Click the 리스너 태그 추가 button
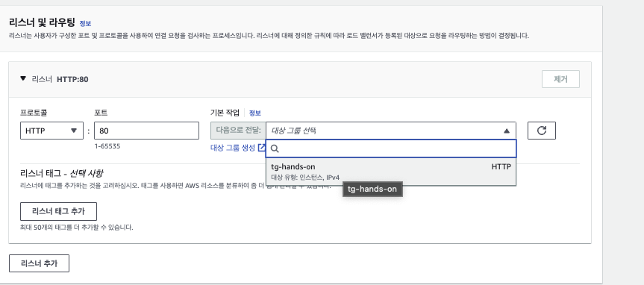 pyautogui.click(x=58, y=211)
